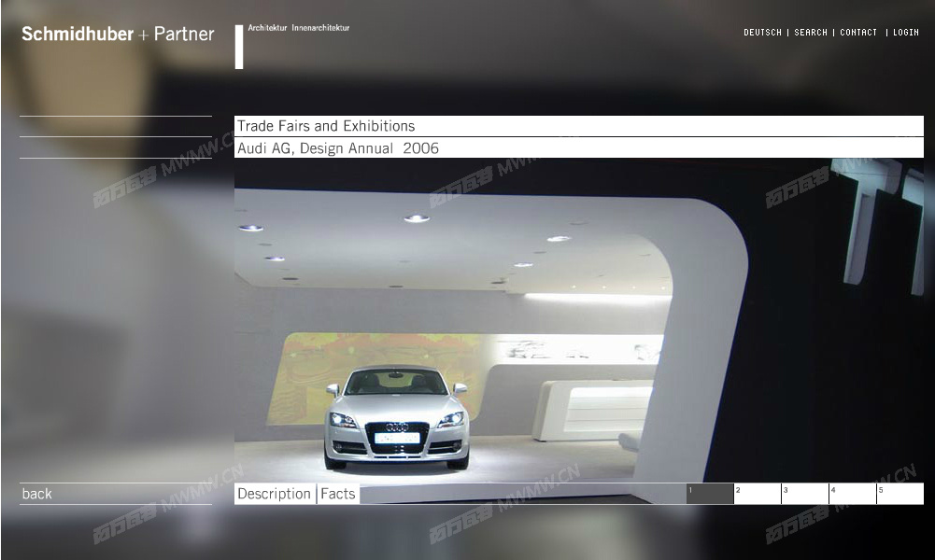Select image page 4
The width and height of the screenshot is (935, 560).
point(853,494)
